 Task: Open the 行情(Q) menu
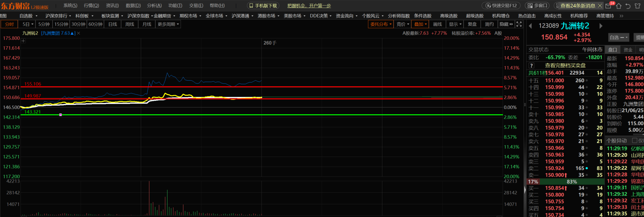pos(91,5)
